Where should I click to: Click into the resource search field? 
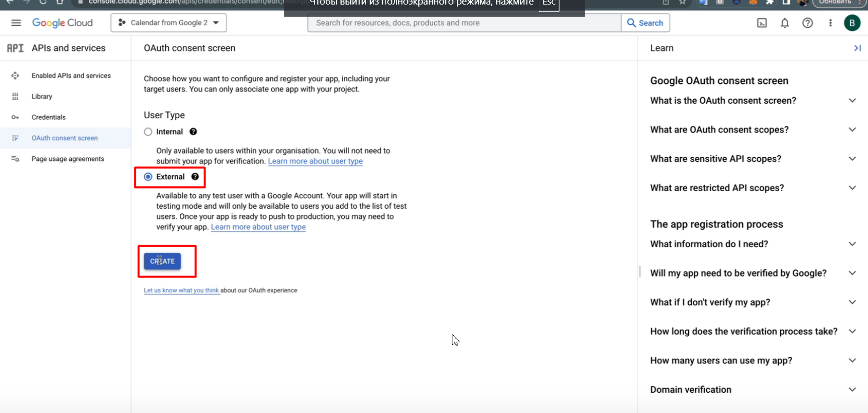464,23
